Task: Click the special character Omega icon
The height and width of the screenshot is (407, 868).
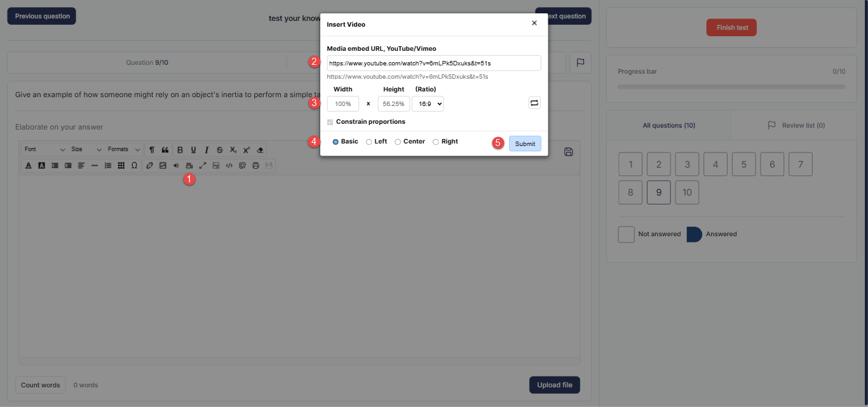Action: 134,166
